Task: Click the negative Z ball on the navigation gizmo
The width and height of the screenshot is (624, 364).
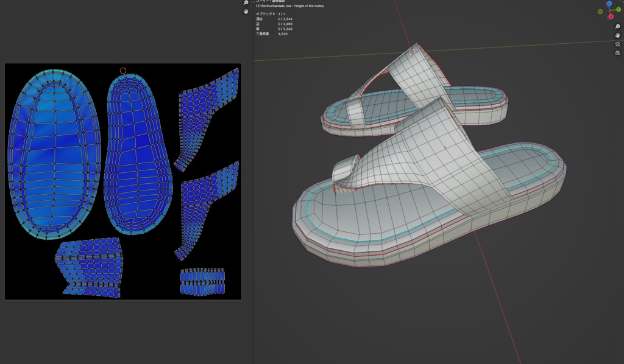Action: [608, 18]
